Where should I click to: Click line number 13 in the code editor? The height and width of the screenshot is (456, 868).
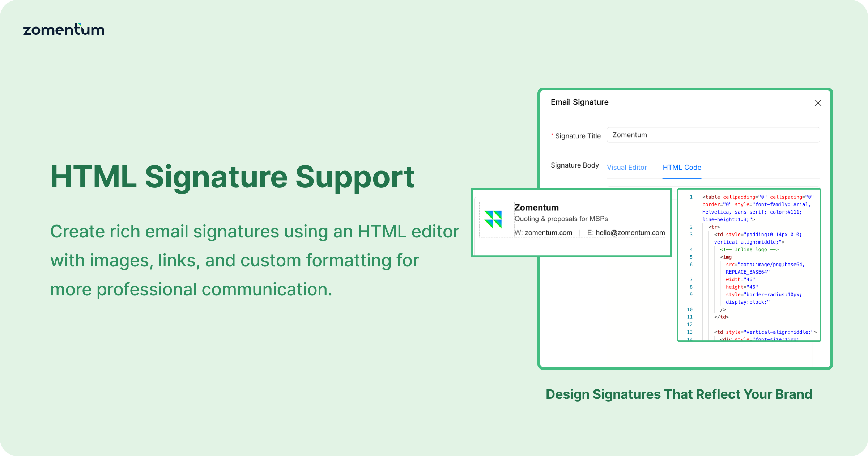690,332
